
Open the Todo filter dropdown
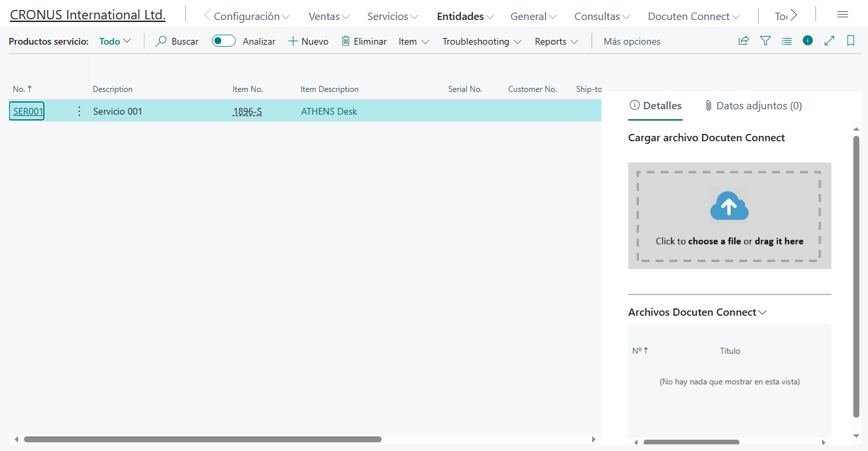pos(113,41)
